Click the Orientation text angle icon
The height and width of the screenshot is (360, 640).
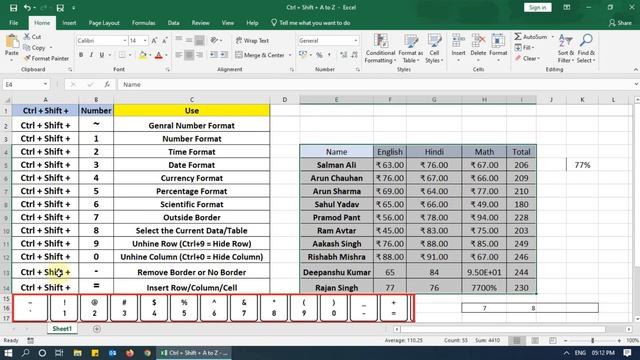tap(214, 40)
